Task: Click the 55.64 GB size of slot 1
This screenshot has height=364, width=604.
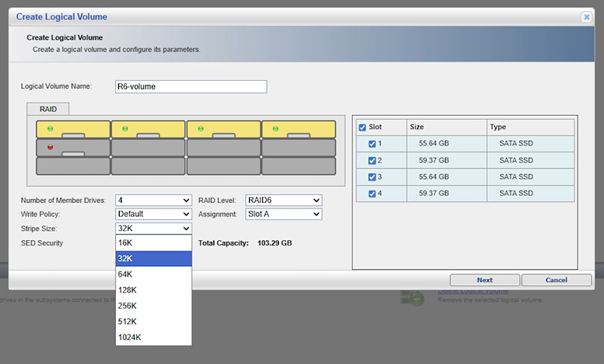Action: (434, 144)
